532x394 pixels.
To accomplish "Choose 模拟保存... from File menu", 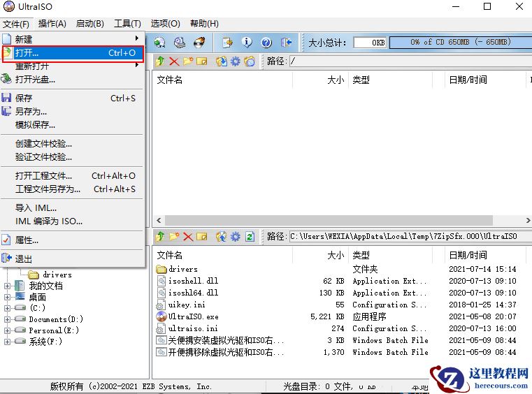I will pos(72,125).
